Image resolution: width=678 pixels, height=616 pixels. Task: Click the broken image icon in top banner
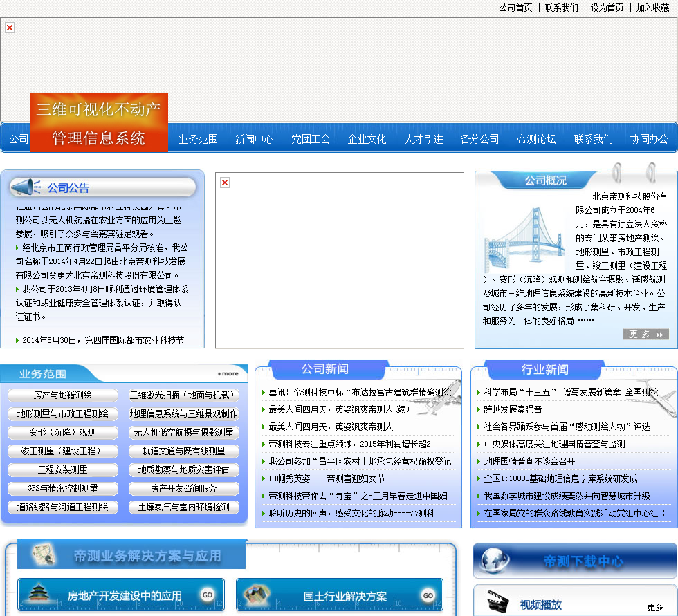coord(10,28)
